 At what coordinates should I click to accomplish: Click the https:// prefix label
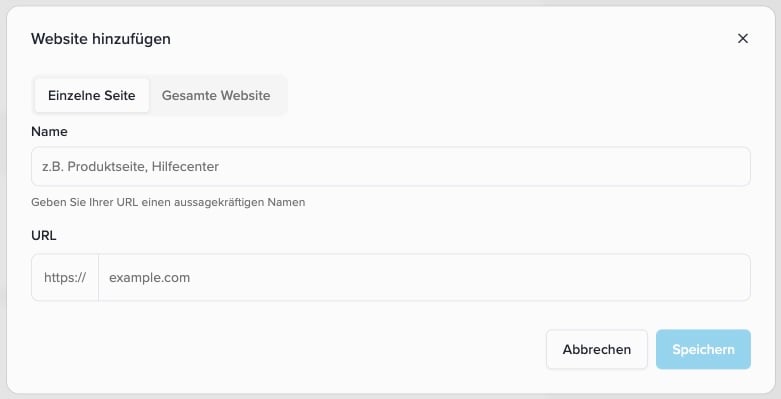(x=65, y=277)
